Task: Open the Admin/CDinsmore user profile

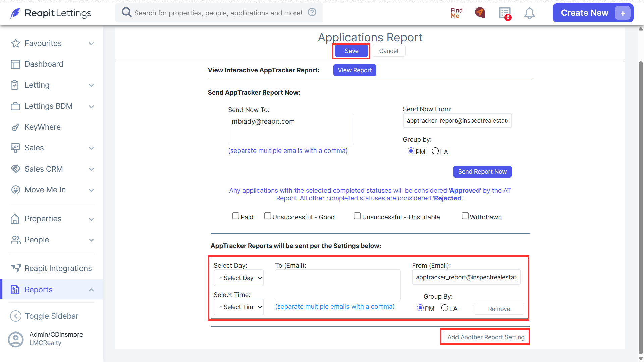Action: pyautogui.click(x=46, y=339)
